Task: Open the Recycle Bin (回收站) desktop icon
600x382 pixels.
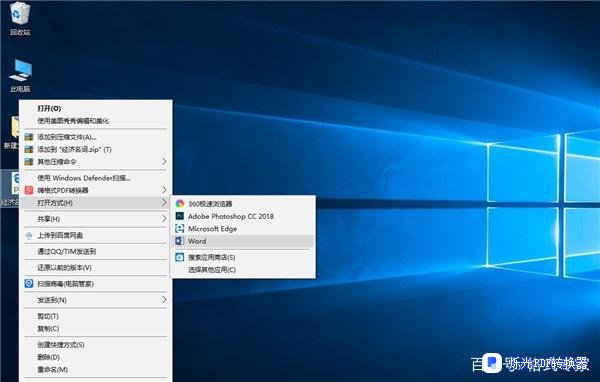Action: (x=20, y=18)
